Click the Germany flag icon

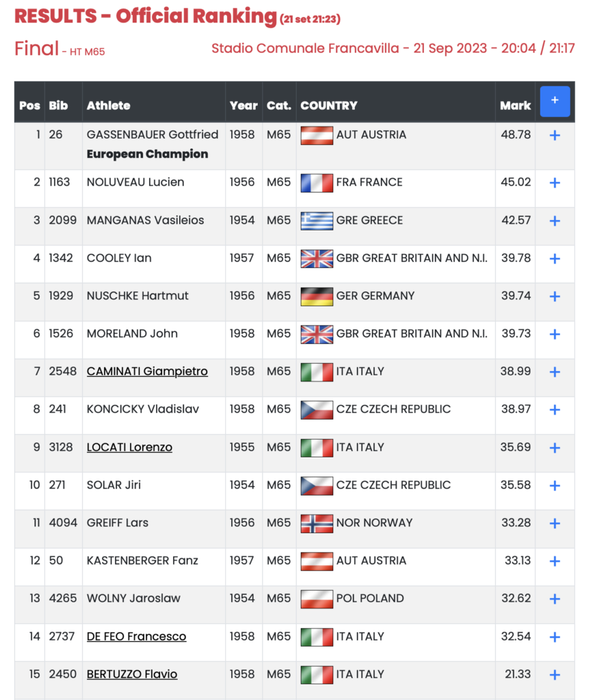coord(317,296)
